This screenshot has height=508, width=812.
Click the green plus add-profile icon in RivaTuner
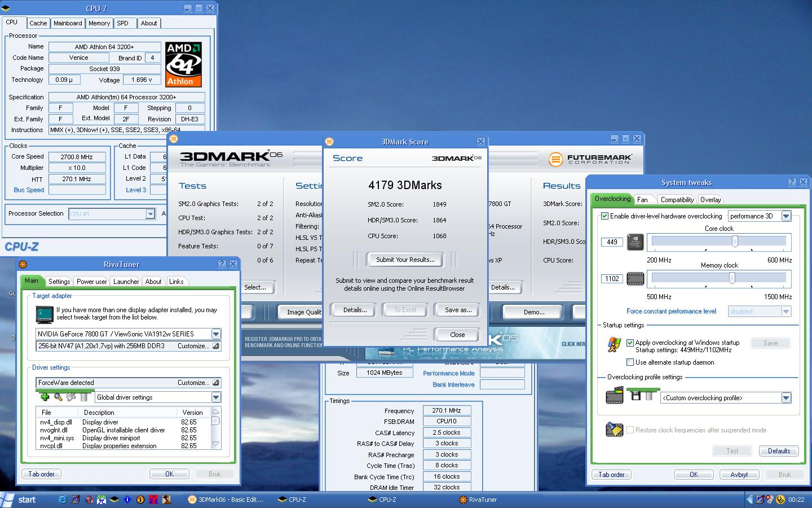click(45, 397)
